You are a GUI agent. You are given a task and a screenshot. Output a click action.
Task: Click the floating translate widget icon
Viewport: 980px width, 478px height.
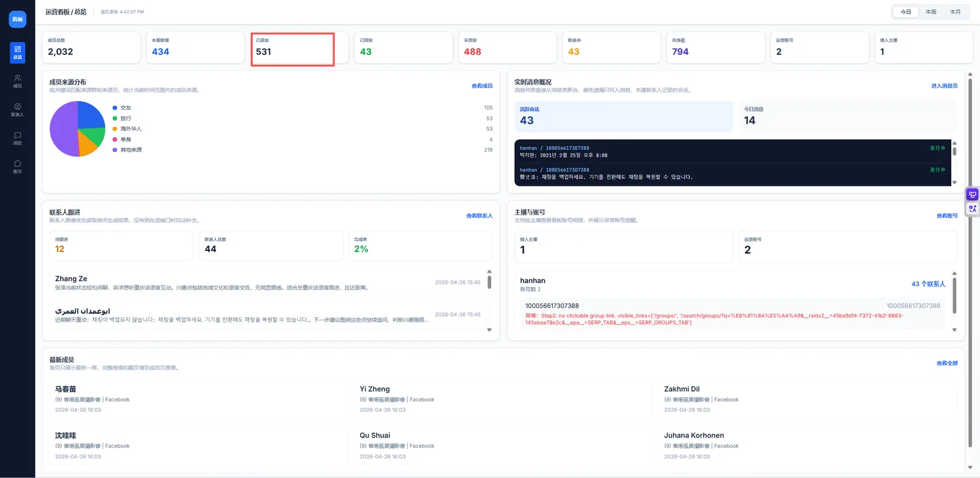coord(973,209)
